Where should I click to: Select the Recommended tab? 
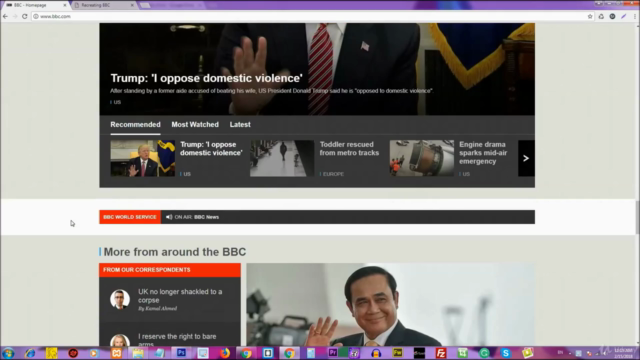coord(136,124)
